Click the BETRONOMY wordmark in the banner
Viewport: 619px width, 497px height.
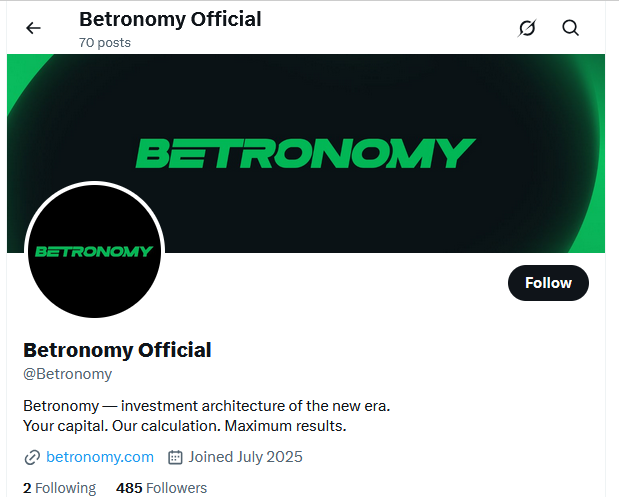pyautogui.click(x=305, y=153)
